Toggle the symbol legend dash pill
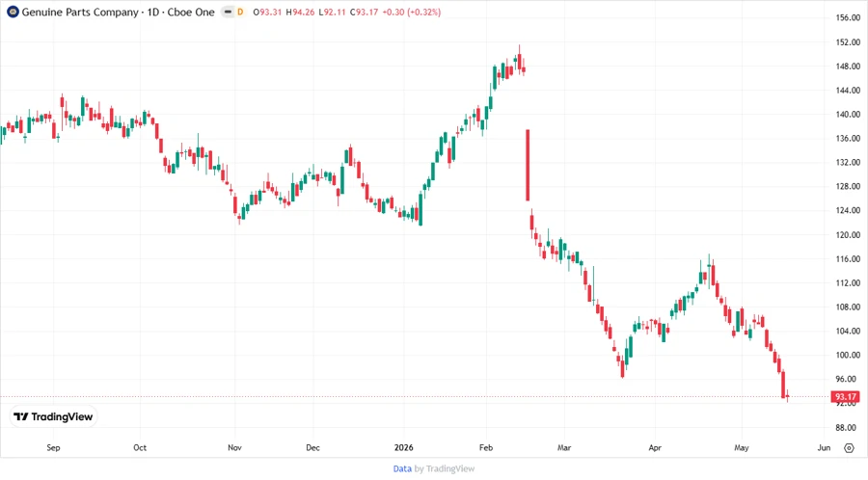 click(x=228, y=12)
